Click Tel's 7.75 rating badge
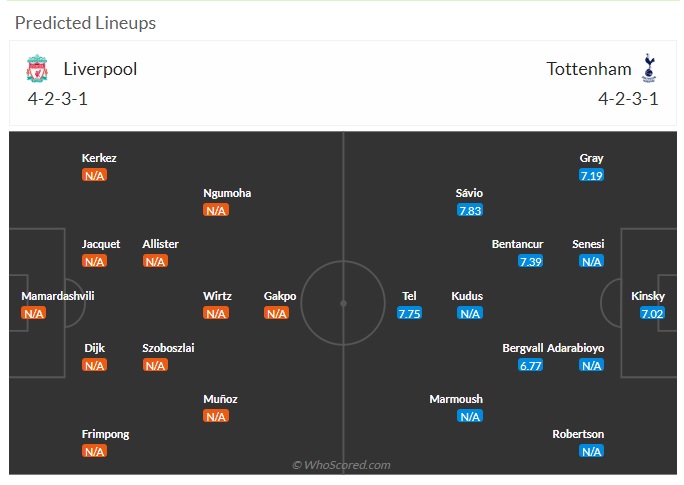This screenshot has height=485, width=684. click(x=409, y=314)
